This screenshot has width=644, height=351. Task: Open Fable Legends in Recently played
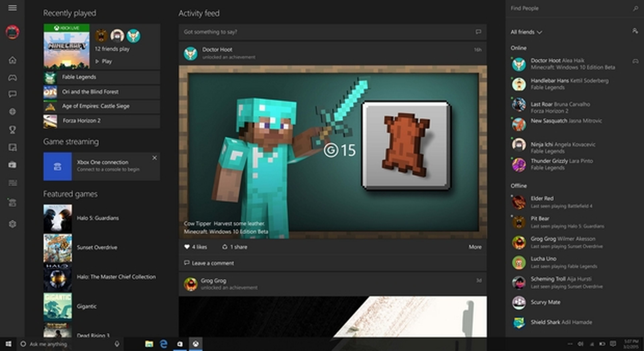(x=102, y=77)
